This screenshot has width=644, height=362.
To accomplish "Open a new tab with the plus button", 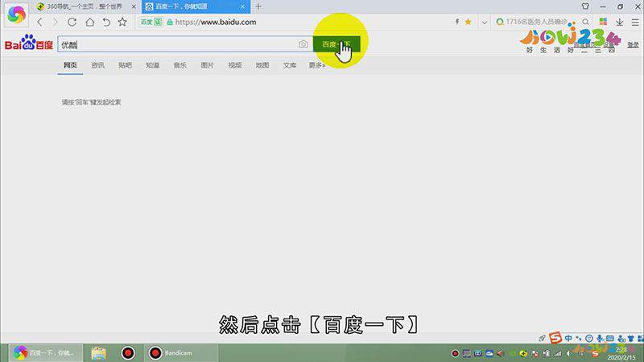I will click(x=258, y=6).
